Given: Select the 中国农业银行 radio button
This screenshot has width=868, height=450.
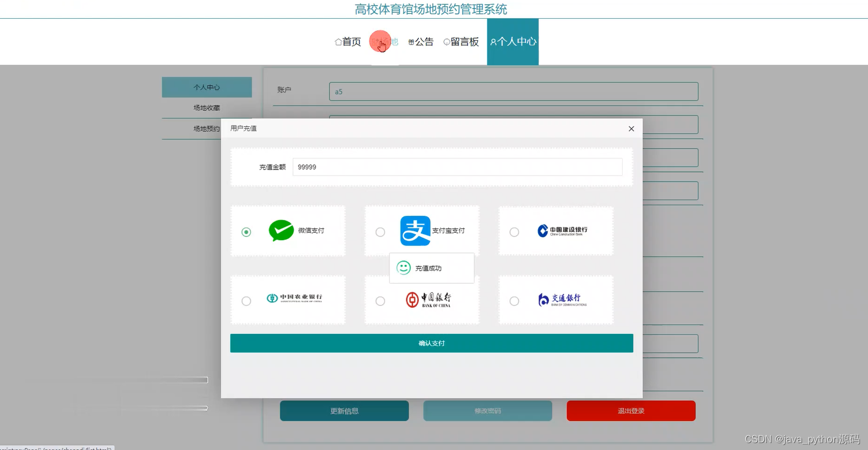Looking at the screenshot, I should click(x=246, y=301).
